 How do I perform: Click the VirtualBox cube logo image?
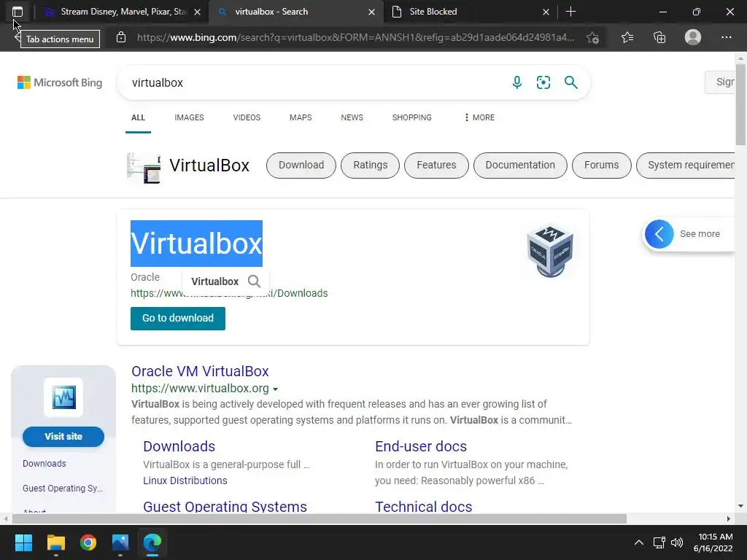pyautogui.click(x=550, y=251)
